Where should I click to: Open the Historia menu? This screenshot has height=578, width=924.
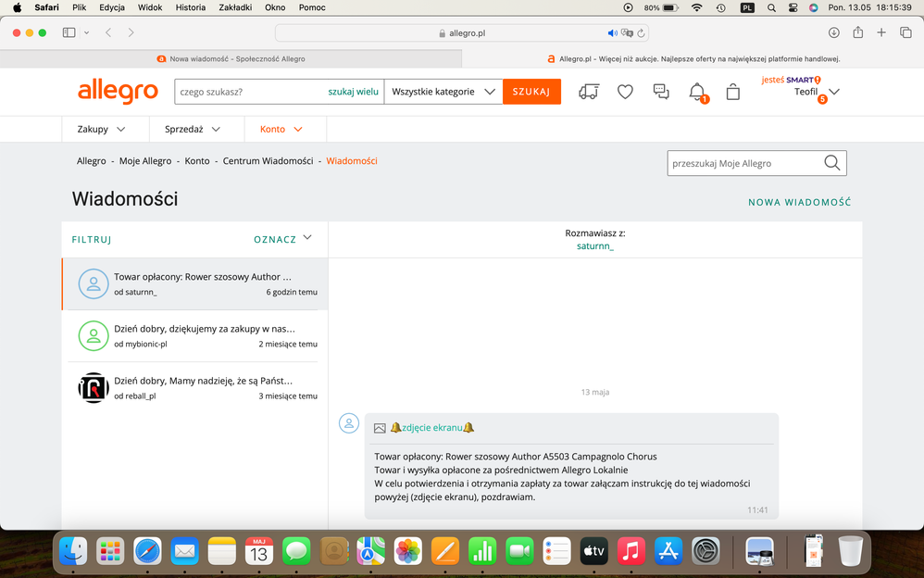[x=191, y=7]
